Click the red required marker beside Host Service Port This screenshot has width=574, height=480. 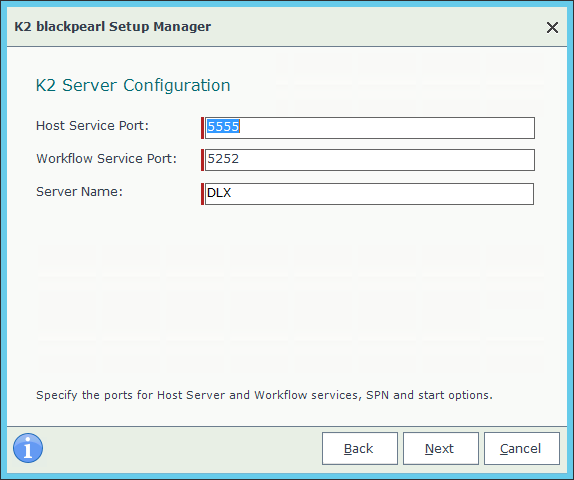click(202, 128)
